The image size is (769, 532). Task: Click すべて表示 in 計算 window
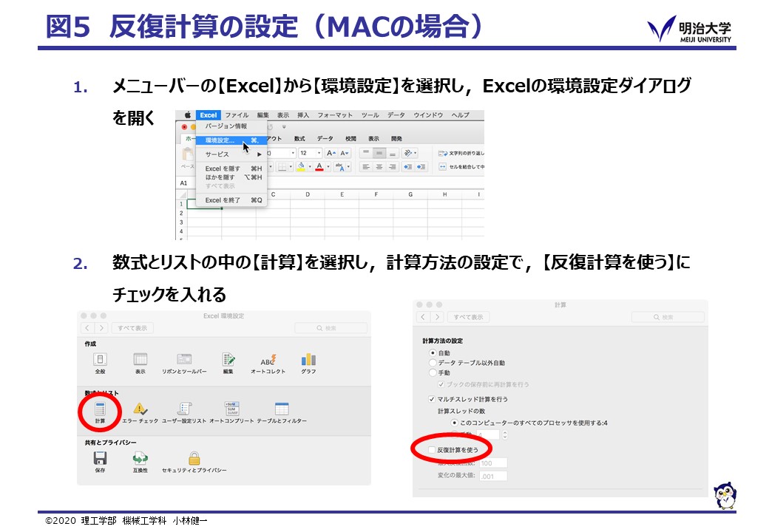[x=468, y=318]
